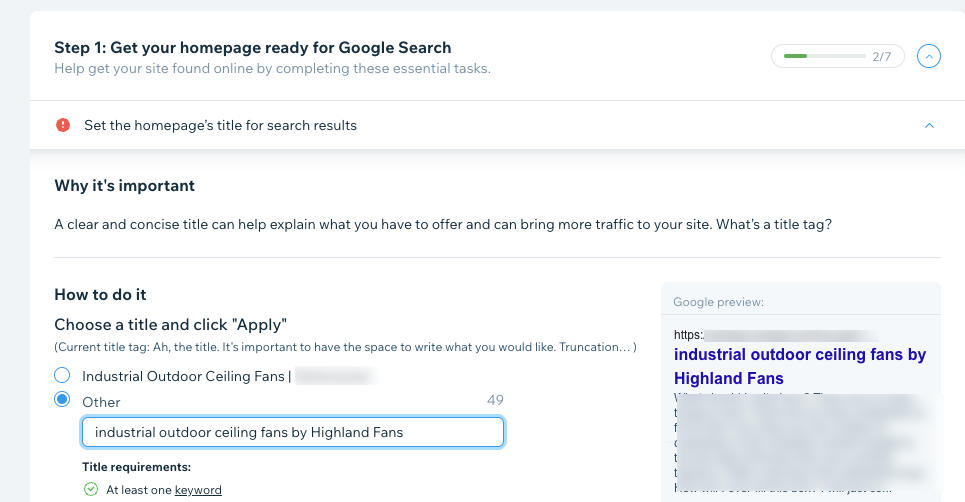Collapse Step 1 with the circled chevron button
The height and width of the screenshot is (502, 965).
(929, 57)
